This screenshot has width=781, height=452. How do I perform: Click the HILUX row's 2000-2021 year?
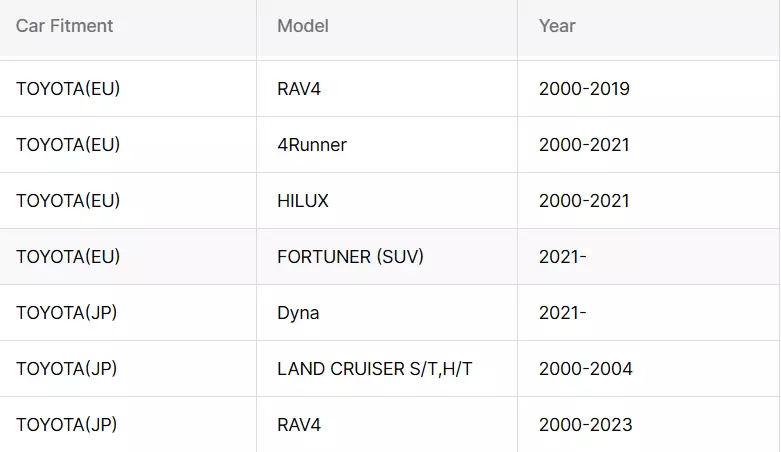pyautogui.click(x=584, y=201)
